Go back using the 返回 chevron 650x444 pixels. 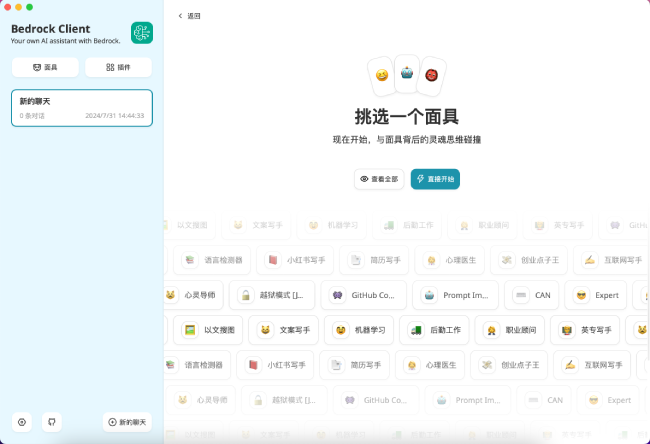pyautogui.click(x=189, y=16)
